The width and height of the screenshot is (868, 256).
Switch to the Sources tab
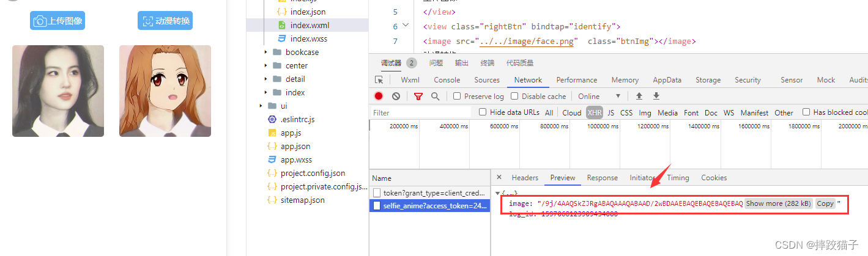coord(487,80)
